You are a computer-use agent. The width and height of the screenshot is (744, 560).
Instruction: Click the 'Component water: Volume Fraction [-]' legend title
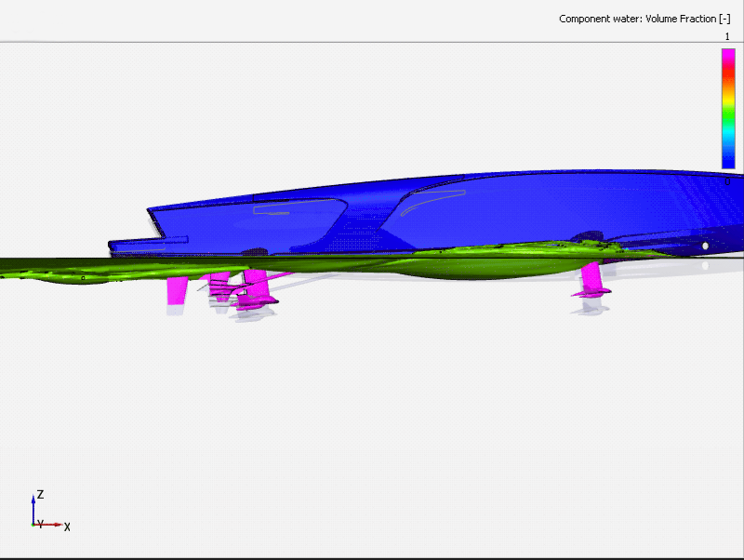coord(644,19)
